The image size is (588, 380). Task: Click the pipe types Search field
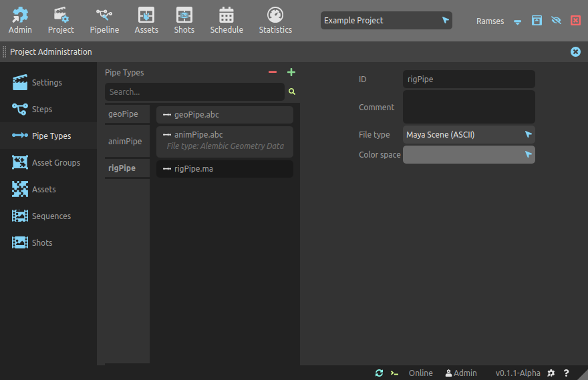194,92
